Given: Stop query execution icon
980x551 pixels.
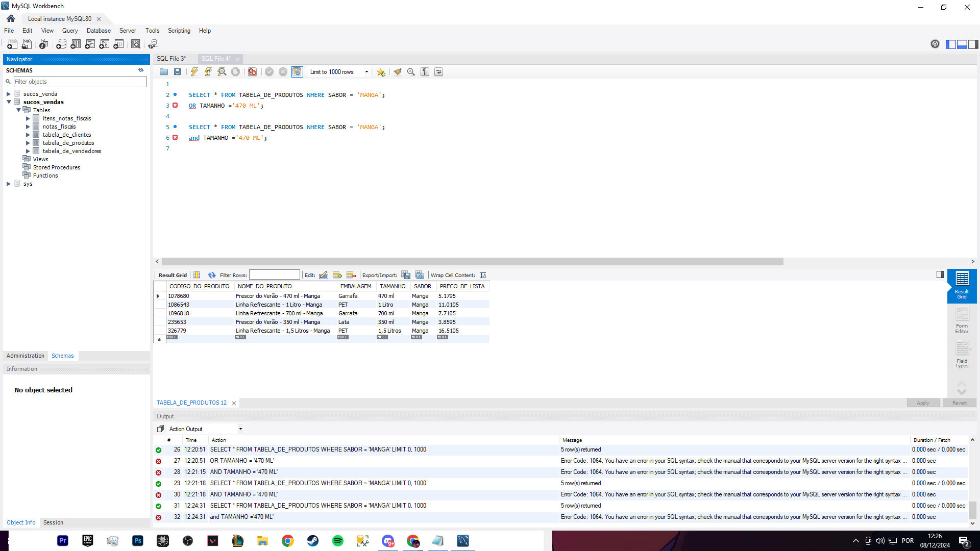Looking at the screenshot, I should coord(235,72).
